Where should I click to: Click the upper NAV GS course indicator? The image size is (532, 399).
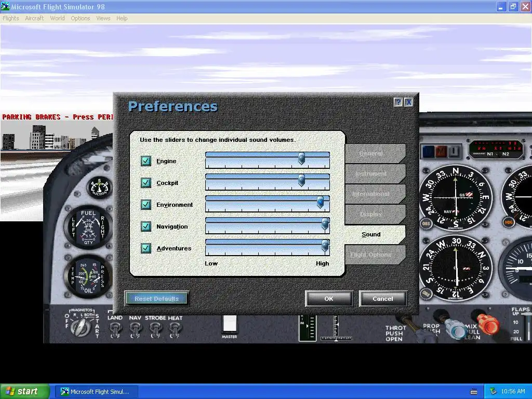coord(456,198)
